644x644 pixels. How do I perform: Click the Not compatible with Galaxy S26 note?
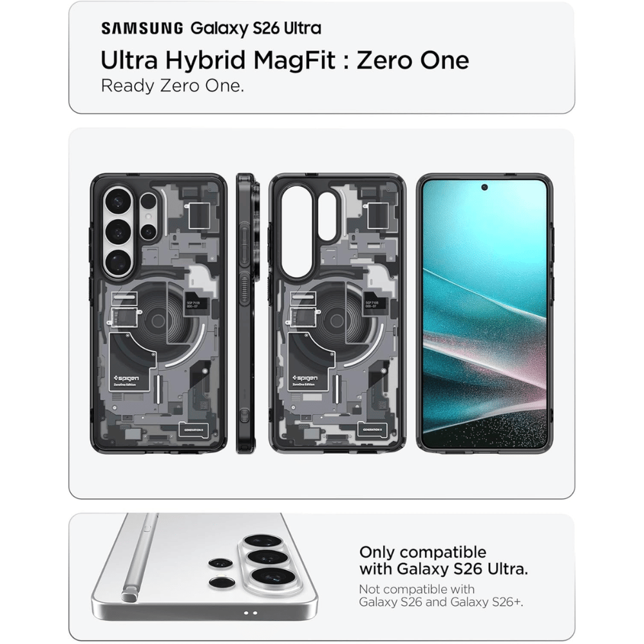coord(441,596)
